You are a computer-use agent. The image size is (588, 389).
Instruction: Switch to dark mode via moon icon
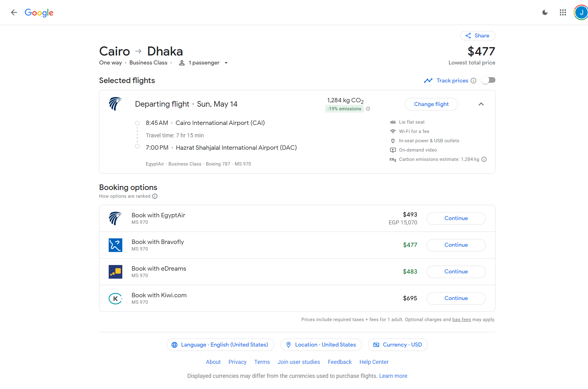coord(545,12)
